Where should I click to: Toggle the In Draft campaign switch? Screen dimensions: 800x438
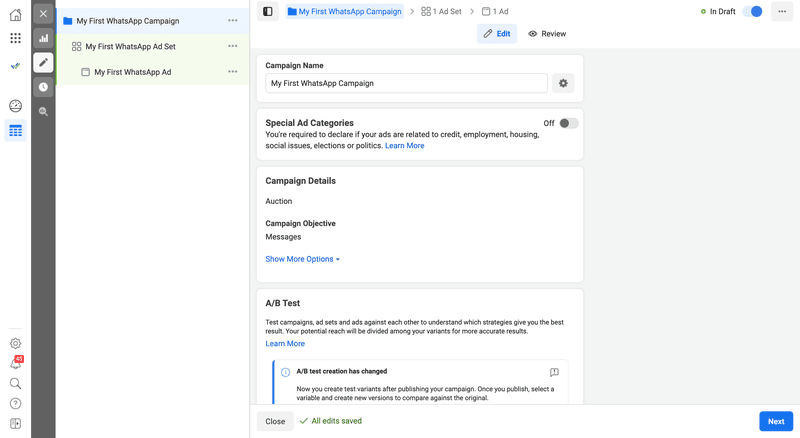tap(753, 11)
